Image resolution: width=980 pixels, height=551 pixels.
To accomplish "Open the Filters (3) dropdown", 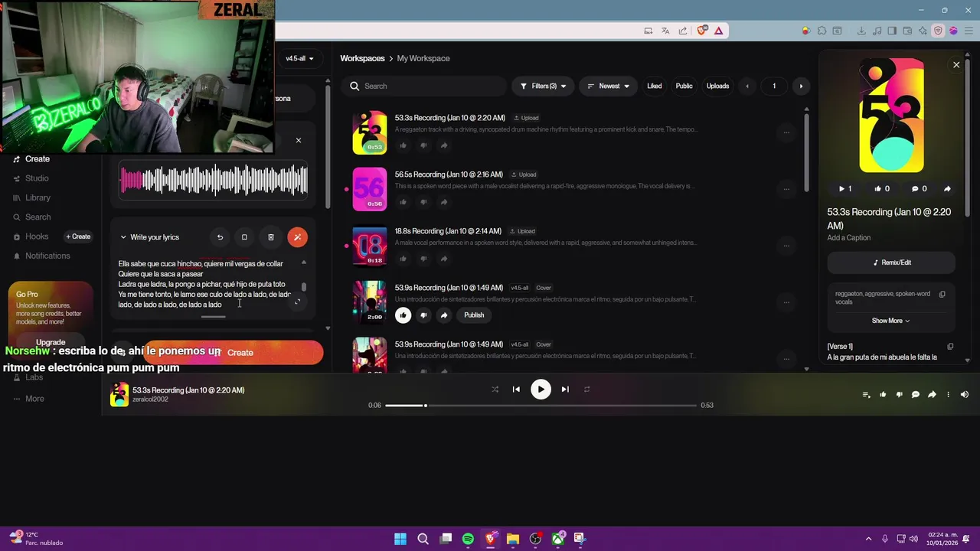I will click(x=543, y=86).
